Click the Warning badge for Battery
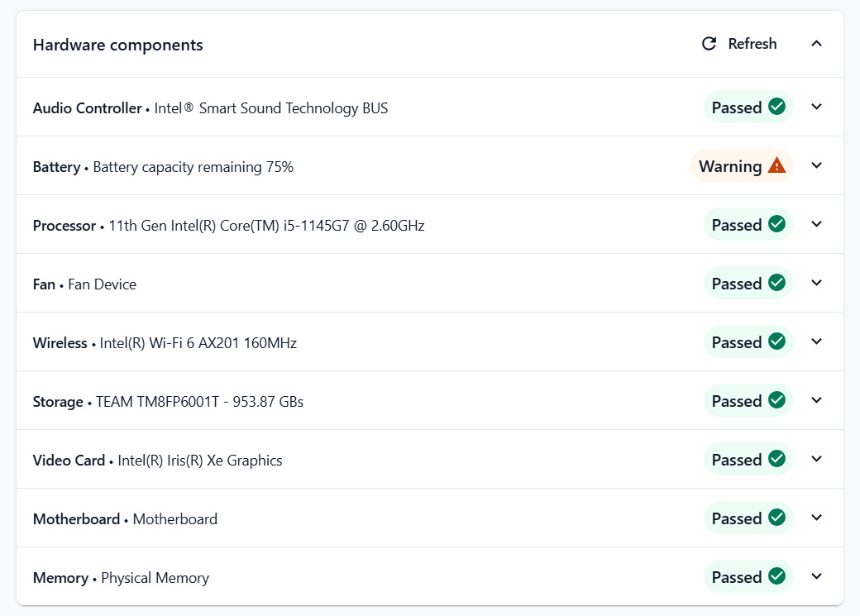This screenshot has width=860, height=616. pyautogui.click(x=742, y=165)
